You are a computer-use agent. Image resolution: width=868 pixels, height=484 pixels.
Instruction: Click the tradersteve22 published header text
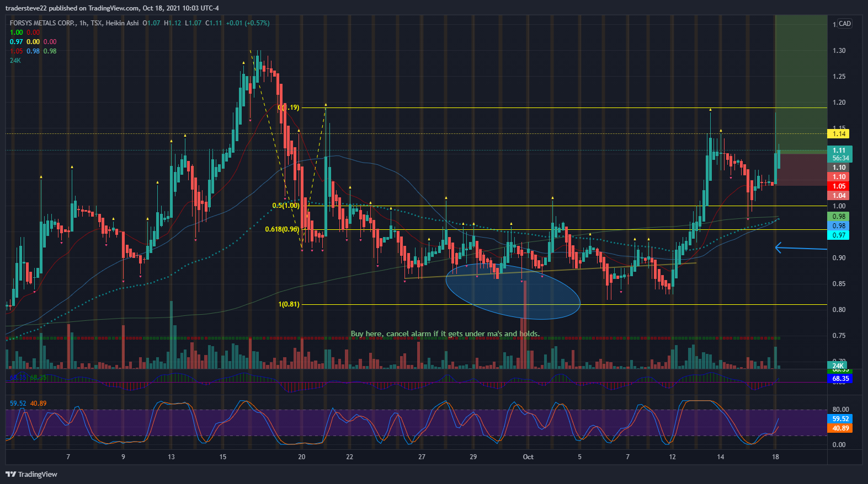pyautogui.click(x=112, y=8)
